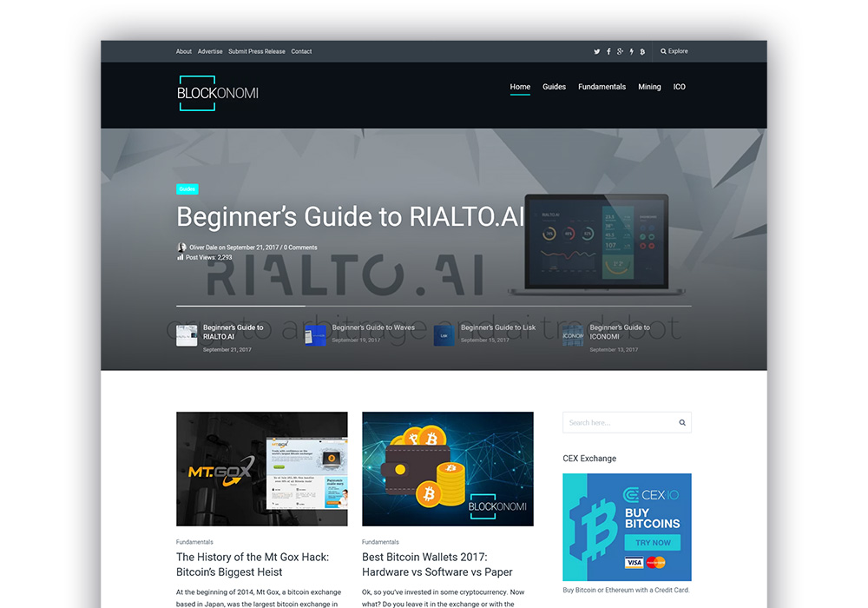Select slider thumbnail for Waves guide
Screen dimensions: 868x608
(316, 335)
